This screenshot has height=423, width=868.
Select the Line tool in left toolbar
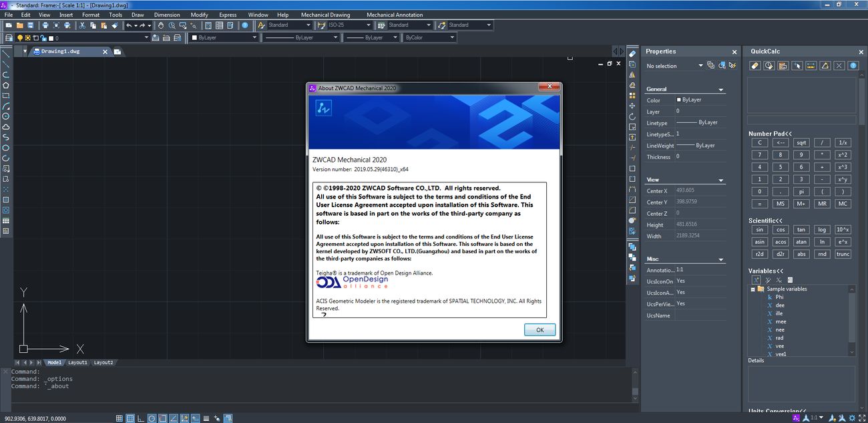[x=5, y=53]
